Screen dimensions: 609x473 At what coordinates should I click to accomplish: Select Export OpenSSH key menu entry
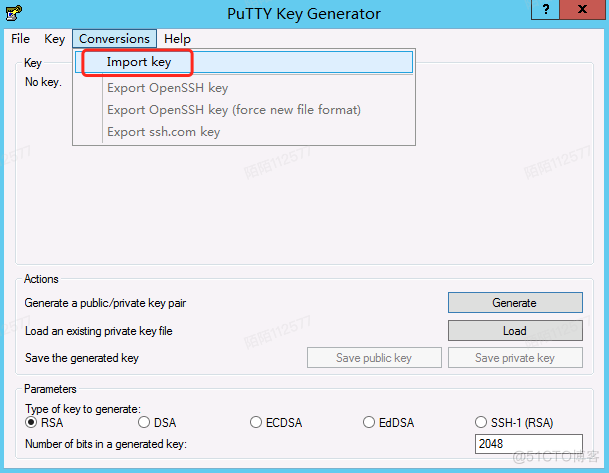[167, 88]
